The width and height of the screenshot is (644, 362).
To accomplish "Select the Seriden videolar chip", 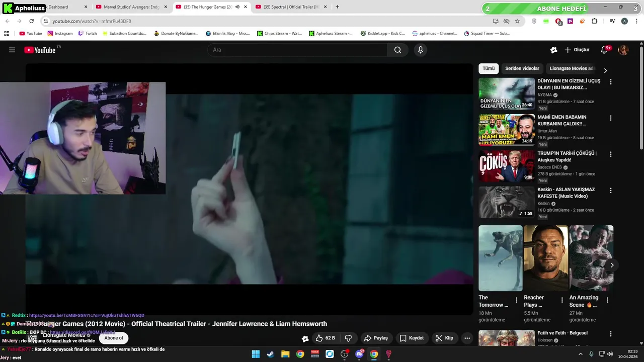I will point(522,68).
